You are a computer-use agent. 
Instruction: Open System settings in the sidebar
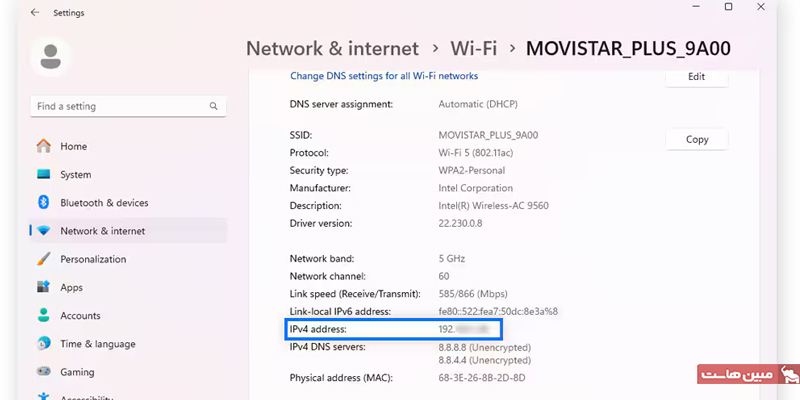pos(75,174)
